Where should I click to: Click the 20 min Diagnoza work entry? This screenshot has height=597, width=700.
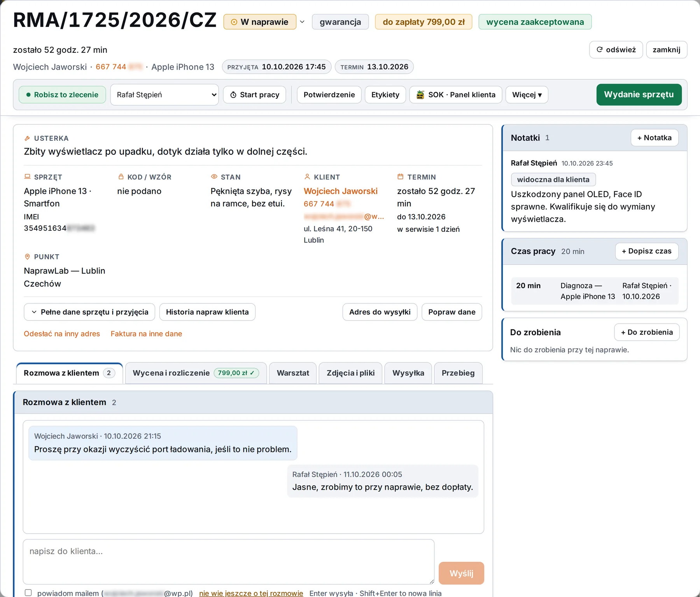pyautogui.click(x=595, y=291)
